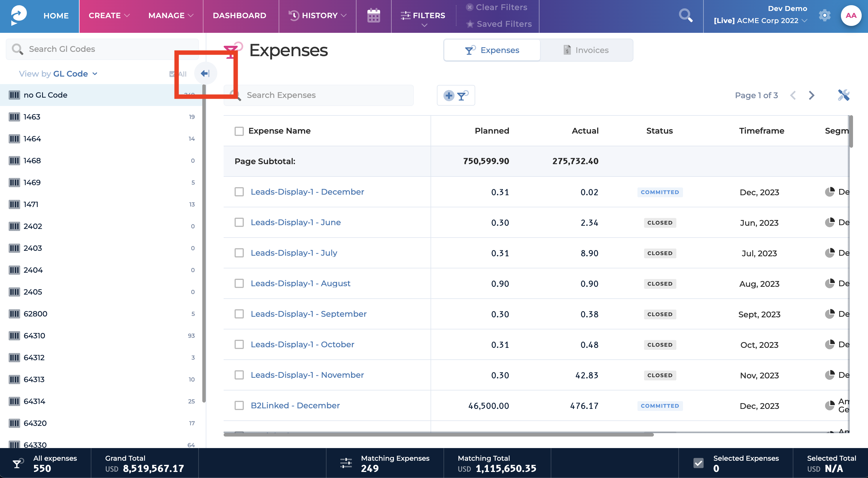Screen dimensions: 868x478
Task: Click add expense filter icon button
Action: pos(456,95)
